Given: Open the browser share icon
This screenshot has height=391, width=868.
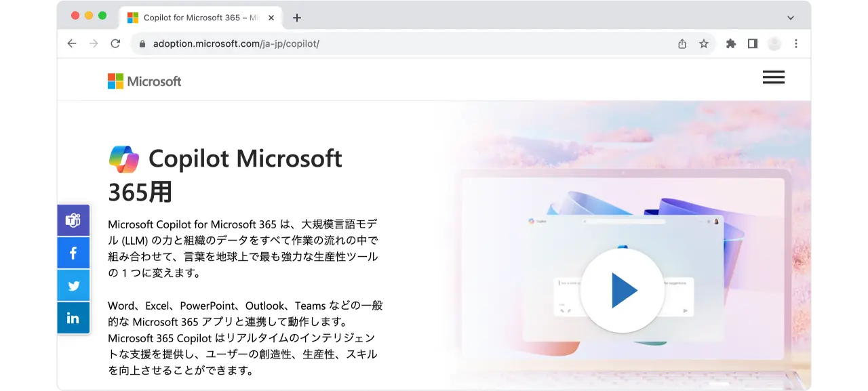Looking at the screenshot, I should click(682, 43).
